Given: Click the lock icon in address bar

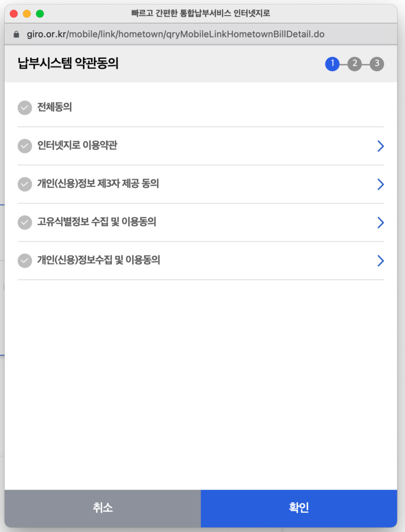Looking at the screenshot, I should point(16,34).
